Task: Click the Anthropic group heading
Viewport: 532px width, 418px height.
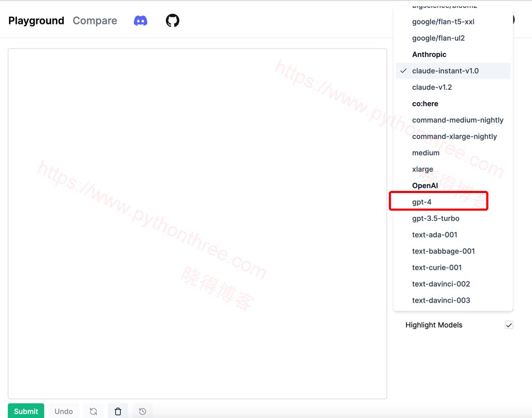Action: click(x=429, y=54)
